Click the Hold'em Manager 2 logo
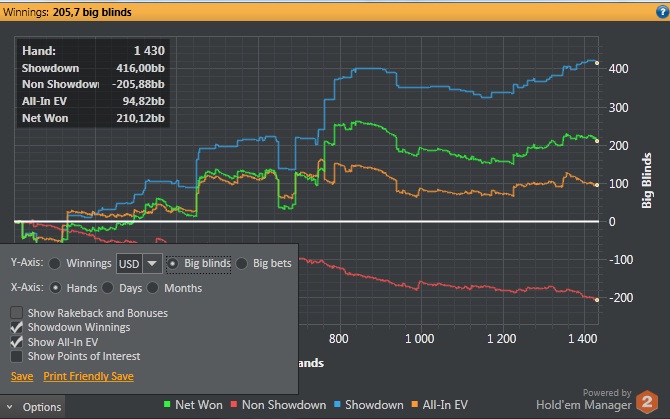Image resolution: width=670 pixels, height=419 pixels. (x=647, y=401)
